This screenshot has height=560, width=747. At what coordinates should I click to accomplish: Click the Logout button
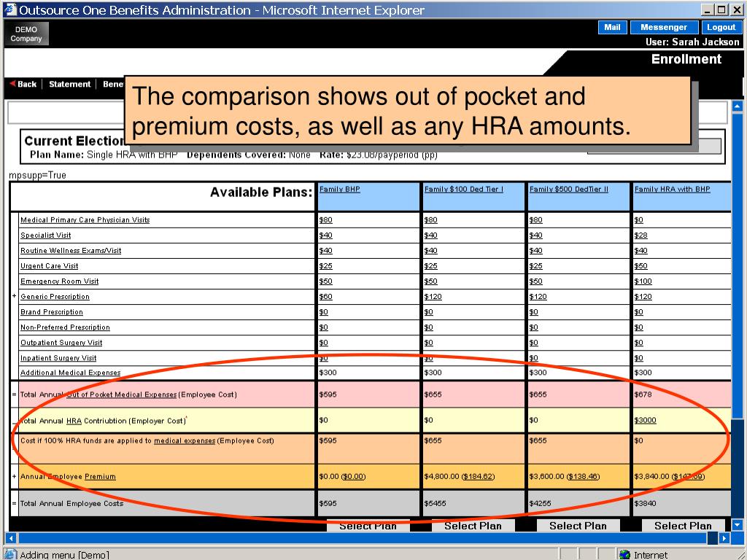click(721, 27)
